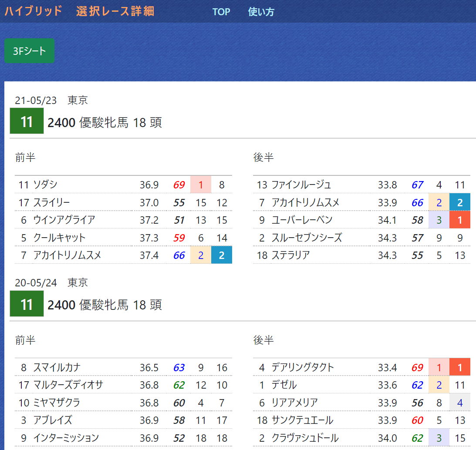The image size is (476, 450).
Task: Click lavender rank 3 cell in クラヴァシュドール row
Action: pyautogui.click(x=439, y=437)
